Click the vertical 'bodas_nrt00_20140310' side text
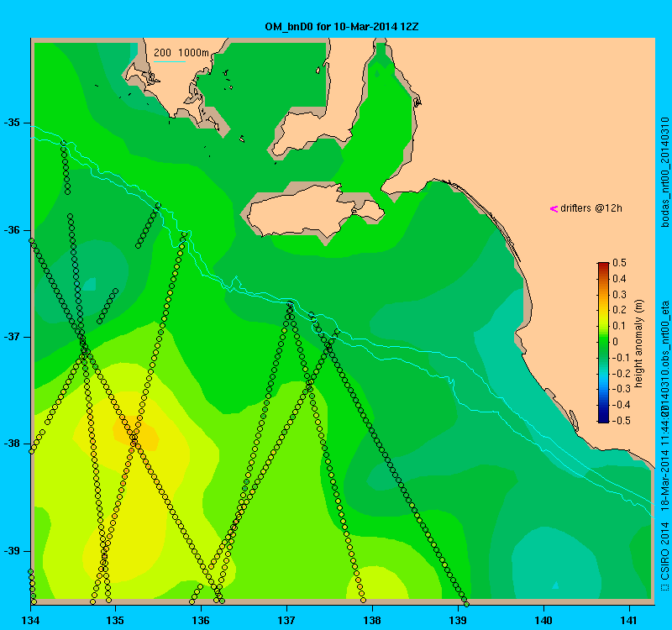The height and width of the screenshot is (630, 672). (x=664, y=172)
